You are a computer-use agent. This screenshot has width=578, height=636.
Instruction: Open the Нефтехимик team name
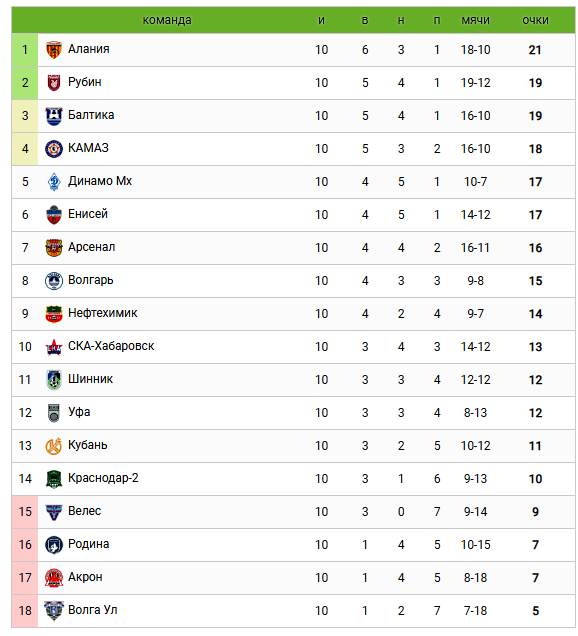click(103, 313)
